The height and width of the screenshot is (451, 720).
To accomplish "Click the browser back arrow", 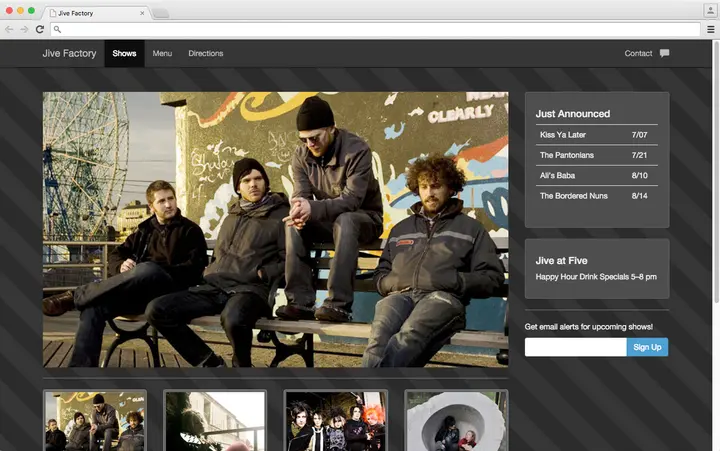I will pyautogui.click(x=9, y=29).
